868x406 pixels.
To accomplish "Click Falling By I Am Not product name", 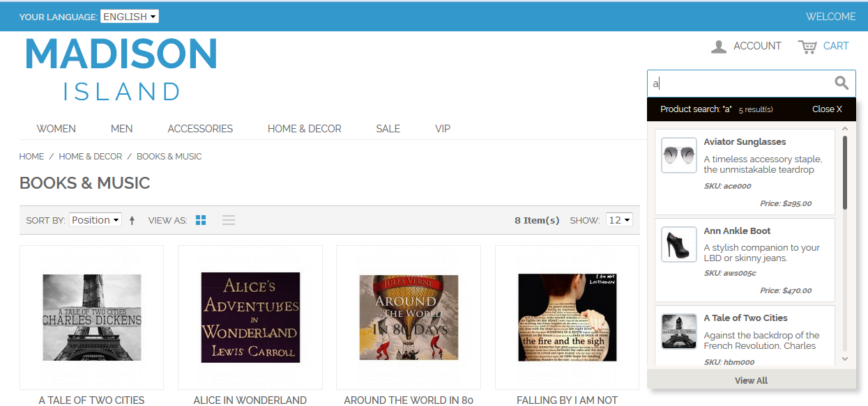I will tap(568, 400).
